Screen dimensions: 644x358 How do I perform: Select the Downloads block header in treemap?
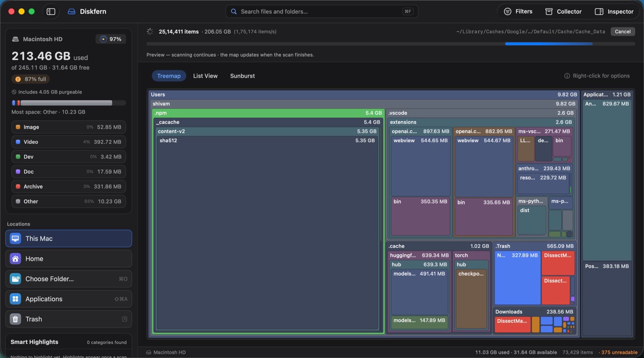(534, 312)
